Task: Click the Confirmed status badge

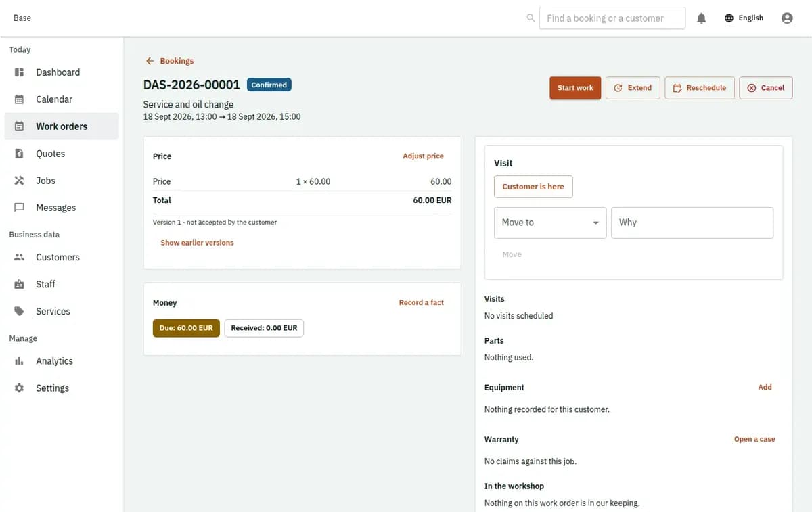Action: coord(269,85)
